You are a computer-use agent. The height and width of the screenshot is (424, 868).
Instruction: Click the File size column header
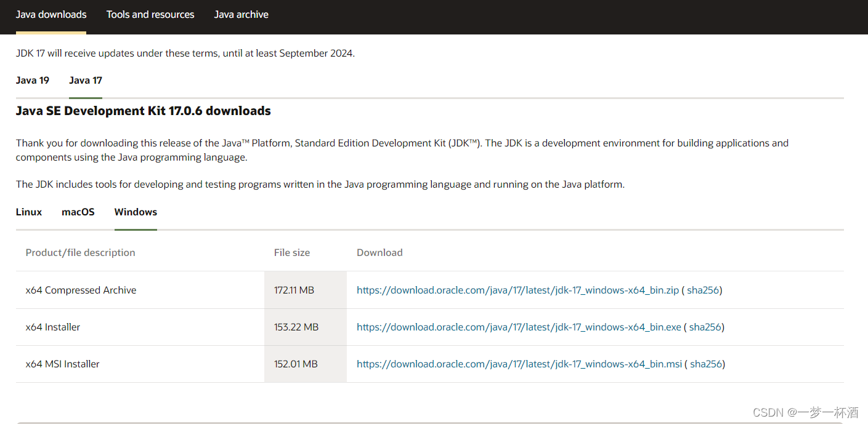[x=292, y=253]
